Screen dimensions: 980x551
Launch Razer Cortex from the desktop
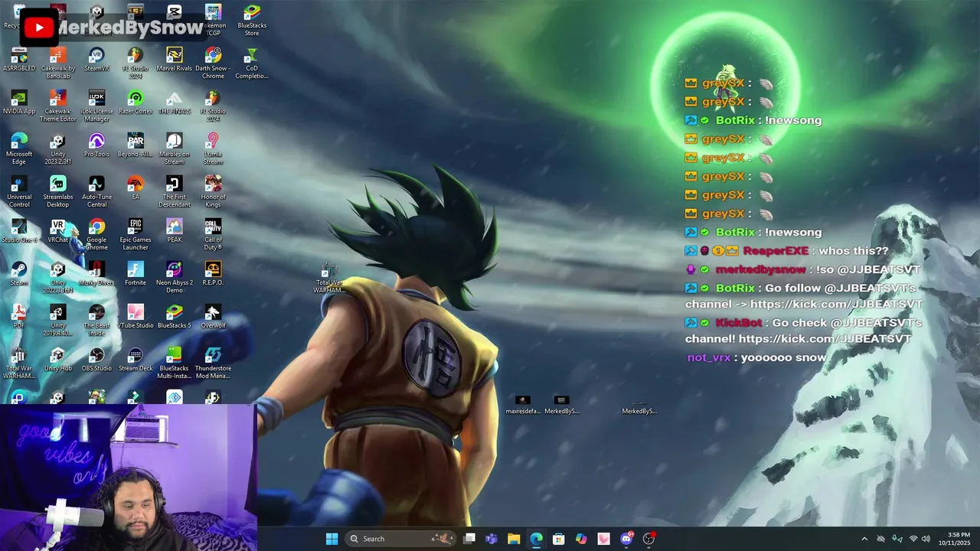coord(136,103)
